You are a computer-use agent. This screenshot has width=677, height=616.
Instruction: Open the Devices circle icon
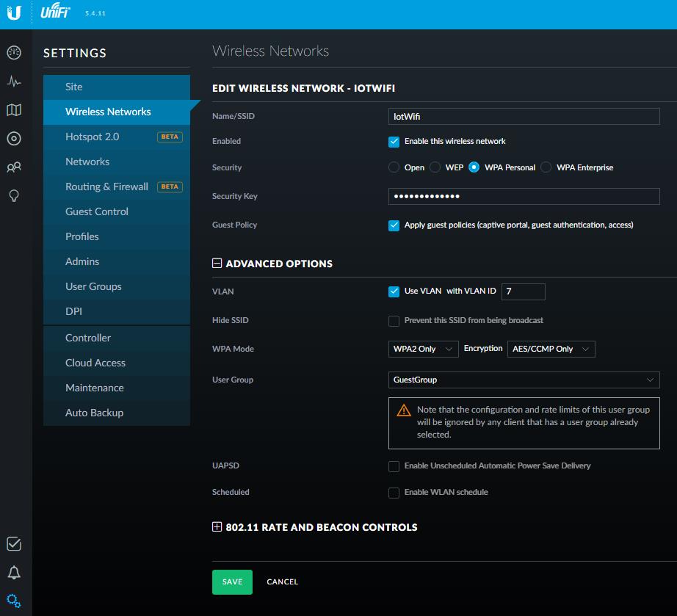pos(14,139)
